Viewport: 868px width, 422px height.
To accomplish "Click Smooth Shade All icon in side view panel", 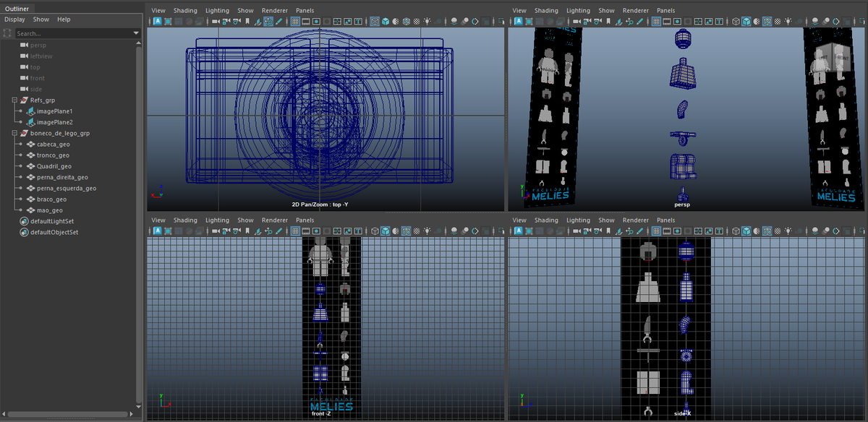I will (x=746, y=231).
